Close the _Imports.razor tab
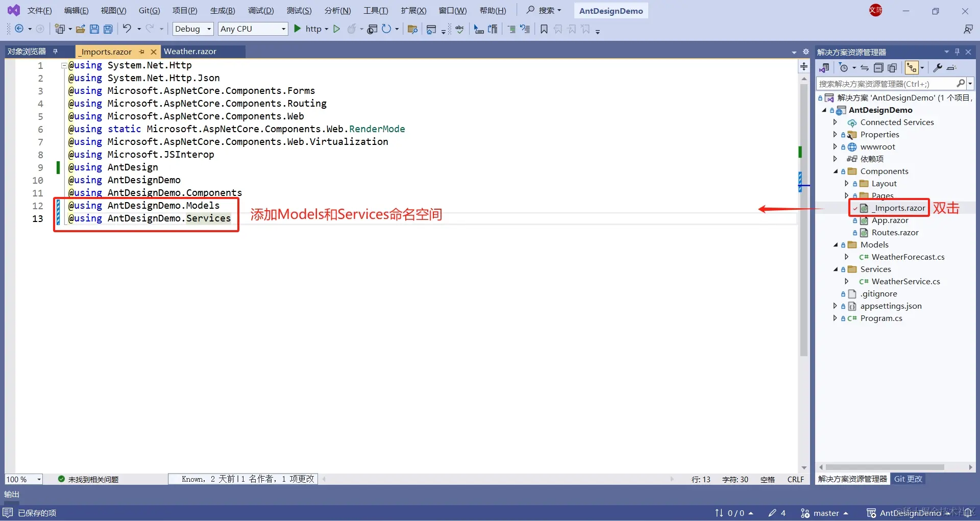This screenshot has width=980, height=521. click(x=153, y=52)
